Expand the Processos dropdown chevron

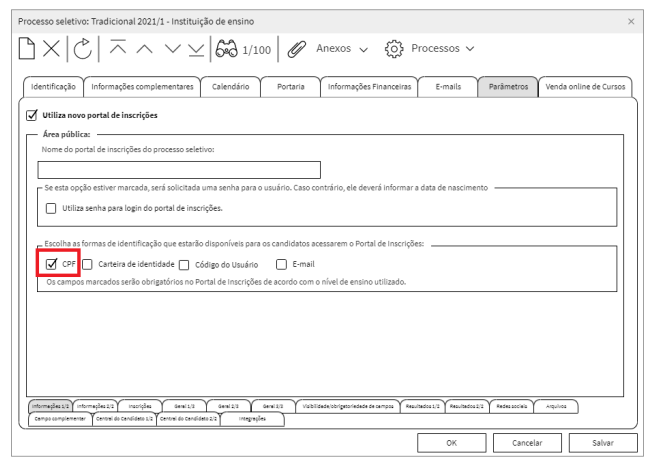tap(470, 49)
